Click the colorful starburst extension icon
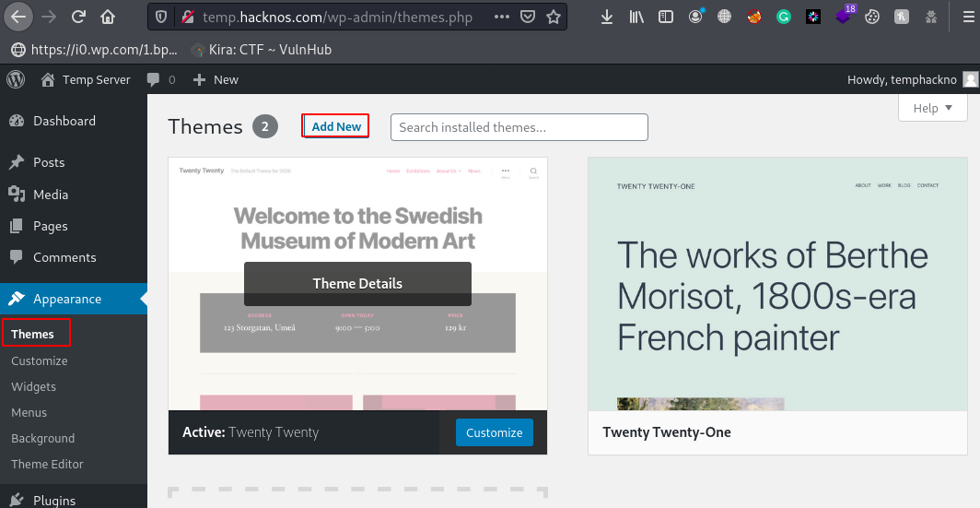 pos(813,17)
